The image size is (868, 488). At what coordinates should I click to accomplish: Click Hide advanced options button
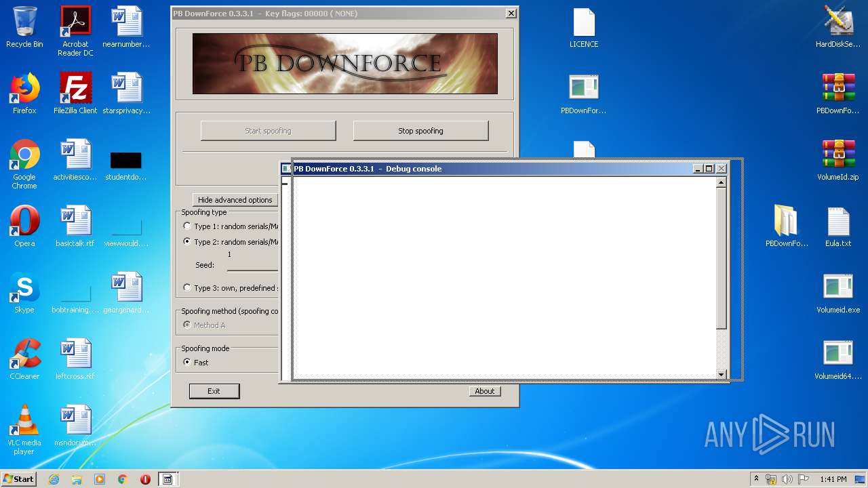(x=235, y=200)
